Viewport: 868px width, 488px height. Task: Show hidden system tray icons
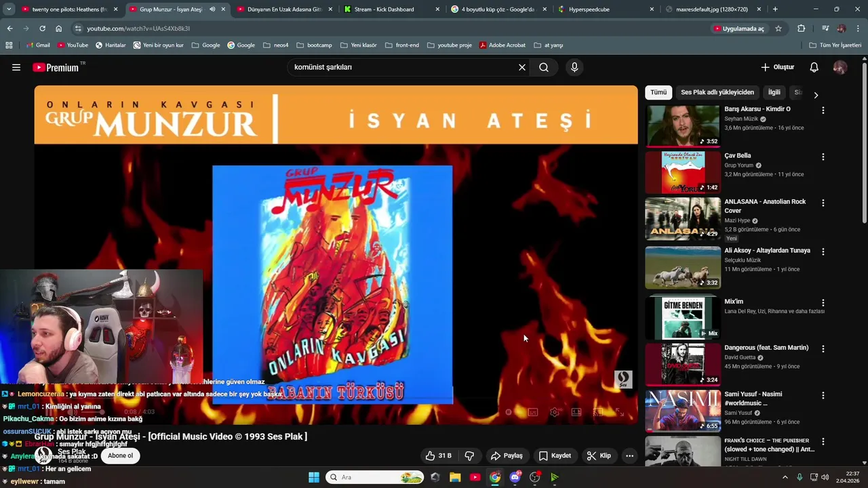(x=785, y=477)
